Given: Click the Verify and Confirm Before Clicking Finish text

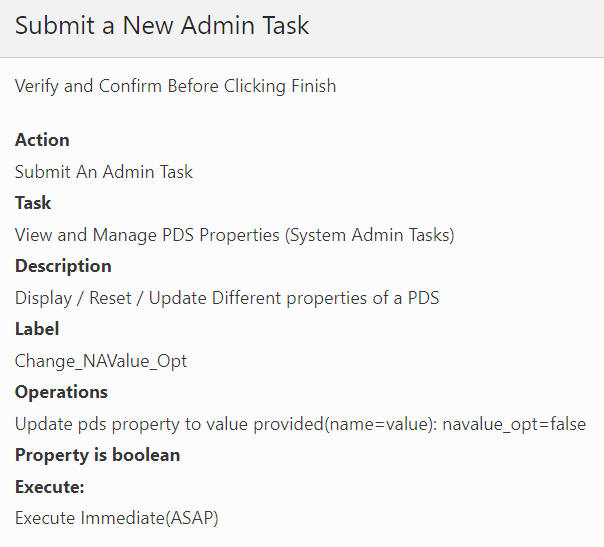Looking at the screenshot, I should pyautogui.click(x=175, y=86).
